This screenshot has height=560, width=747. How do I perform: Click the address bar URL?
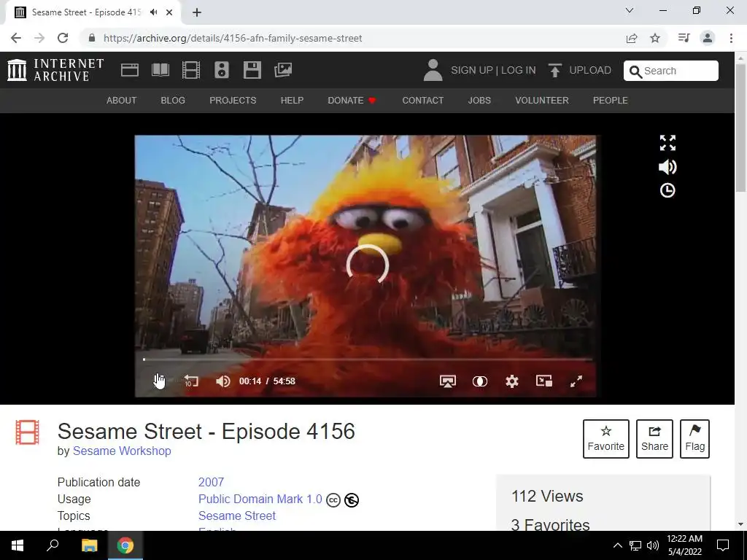click(233, 38)
